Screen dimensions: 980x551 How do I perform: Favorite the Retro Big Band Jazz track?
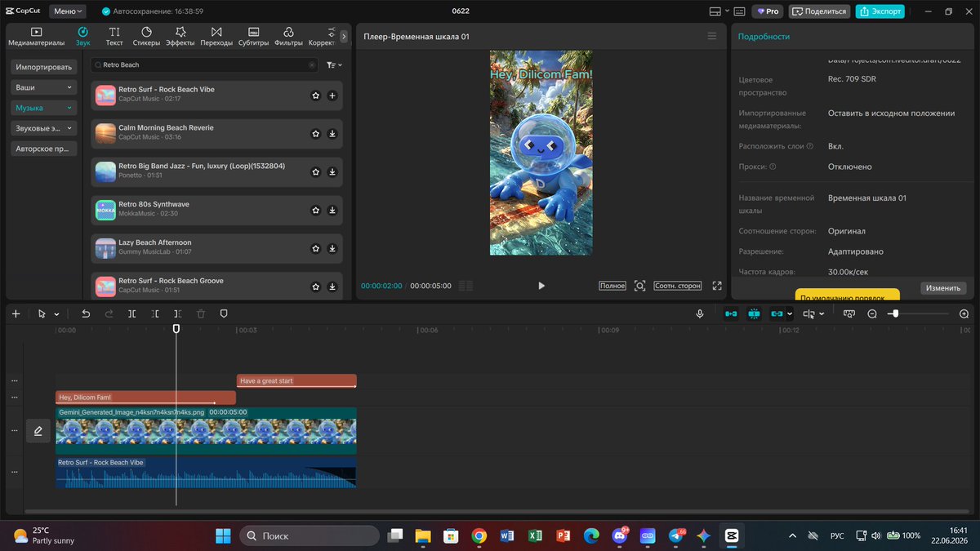pos(316,172)
